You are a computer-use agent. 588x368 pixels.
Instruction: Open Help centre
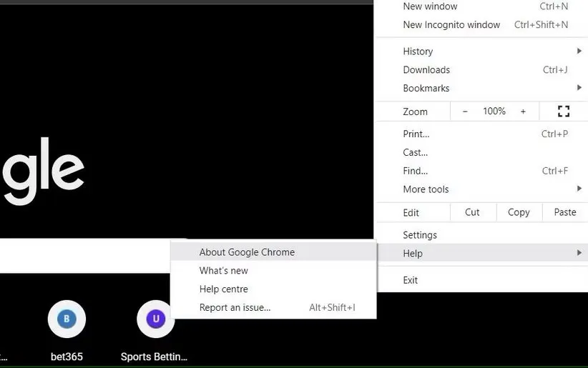(224, 289)
